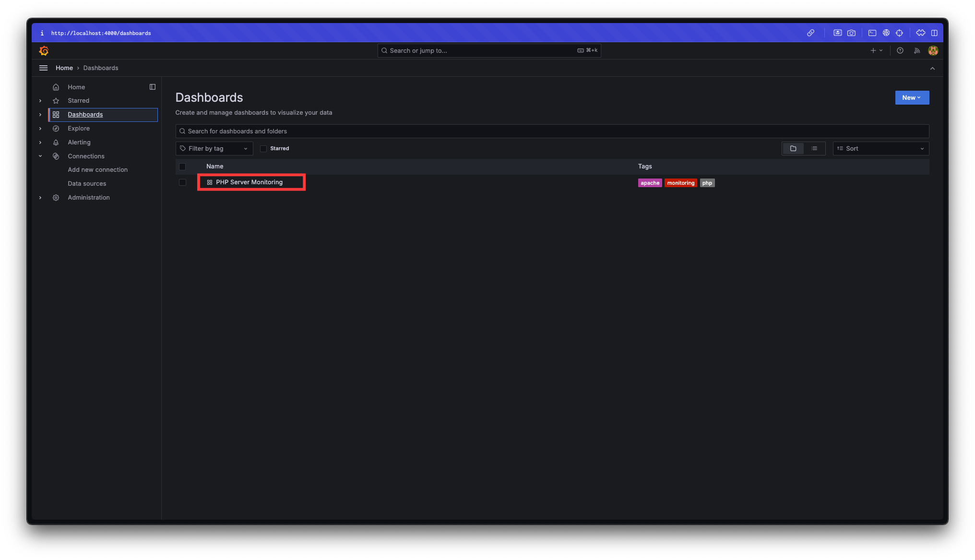
Task: Click the collapse top bar chevron
Action: click(x=932, y=68)
